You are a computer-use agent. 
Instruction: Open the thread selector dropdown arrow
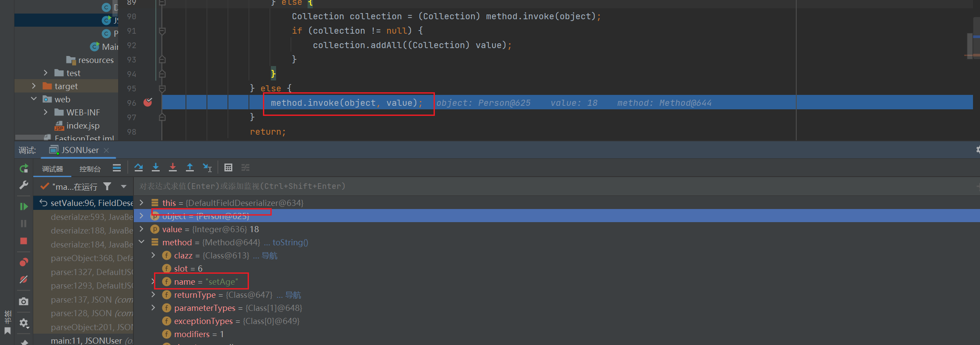coord(124,187)
